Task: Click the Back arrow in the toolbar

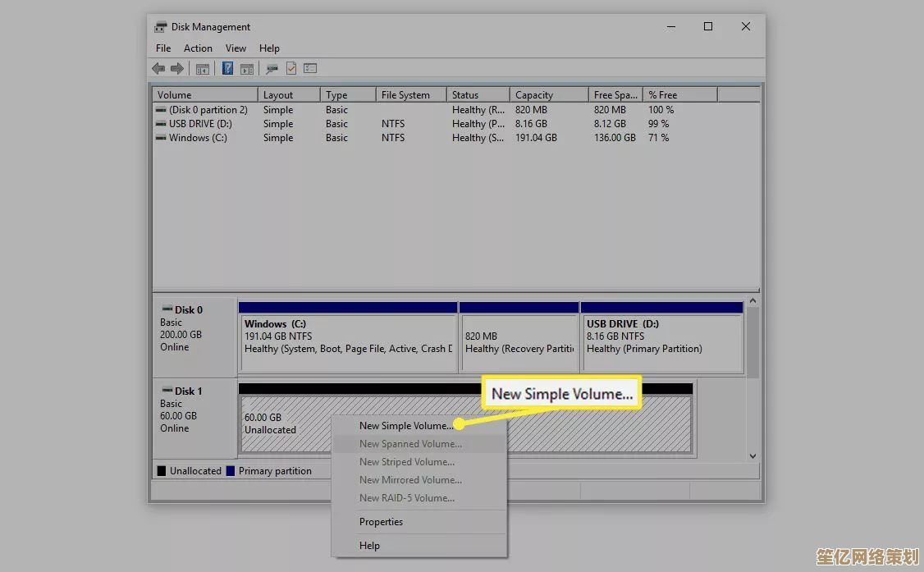Action: tap(158, 69)
